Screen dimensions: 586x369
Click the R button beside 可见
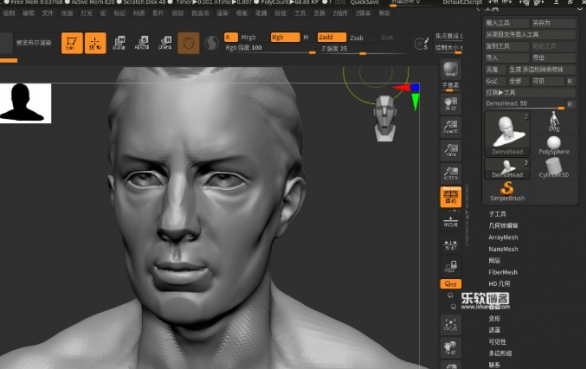570,81
